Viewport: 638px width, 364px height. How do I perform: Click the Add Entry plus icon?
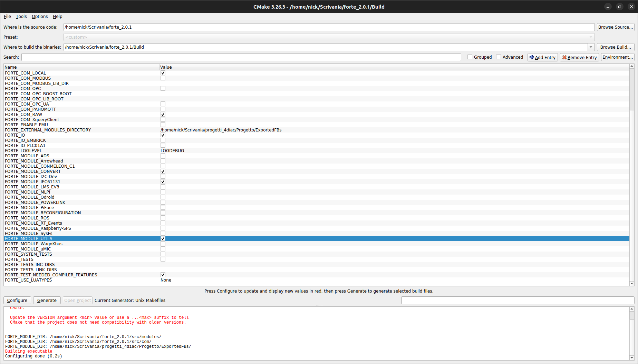(532, 57)
